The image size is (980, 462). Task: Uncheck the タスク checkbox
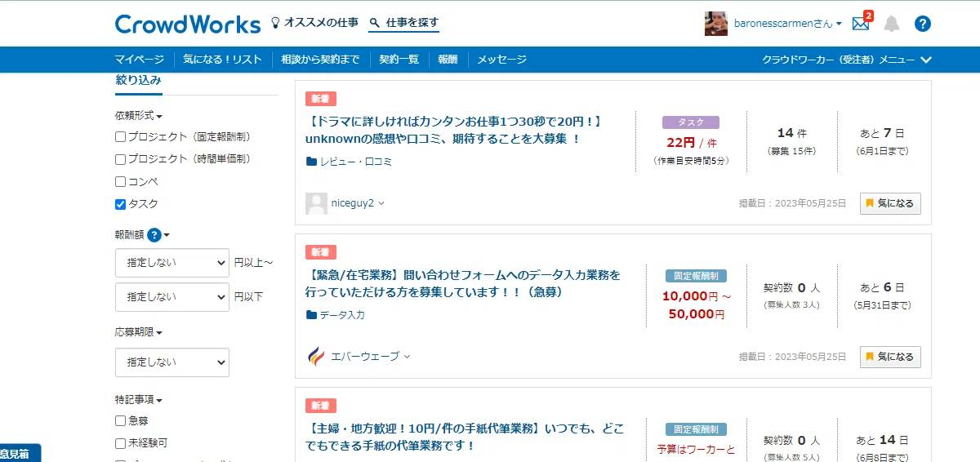coord(121,204)
